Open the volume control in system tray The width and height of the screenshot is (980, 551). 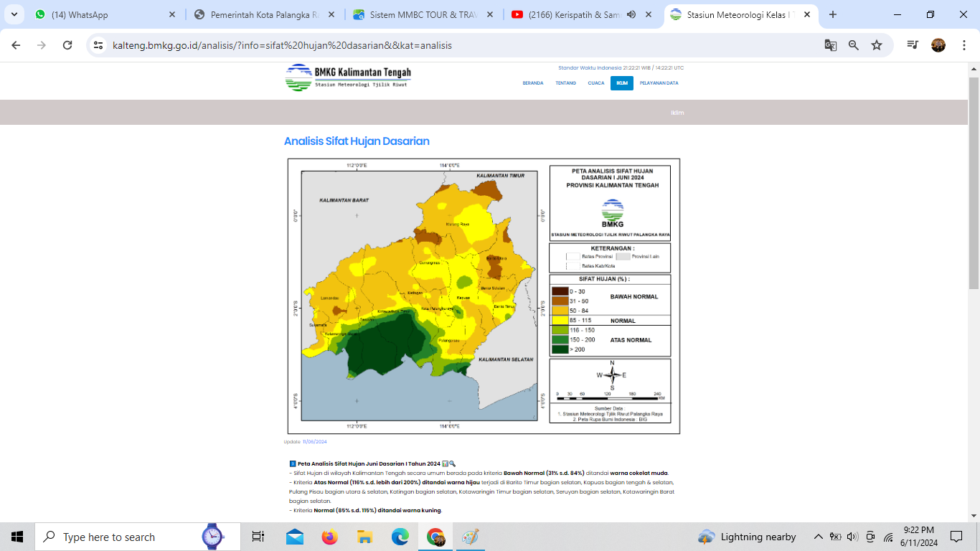[852, 537]
